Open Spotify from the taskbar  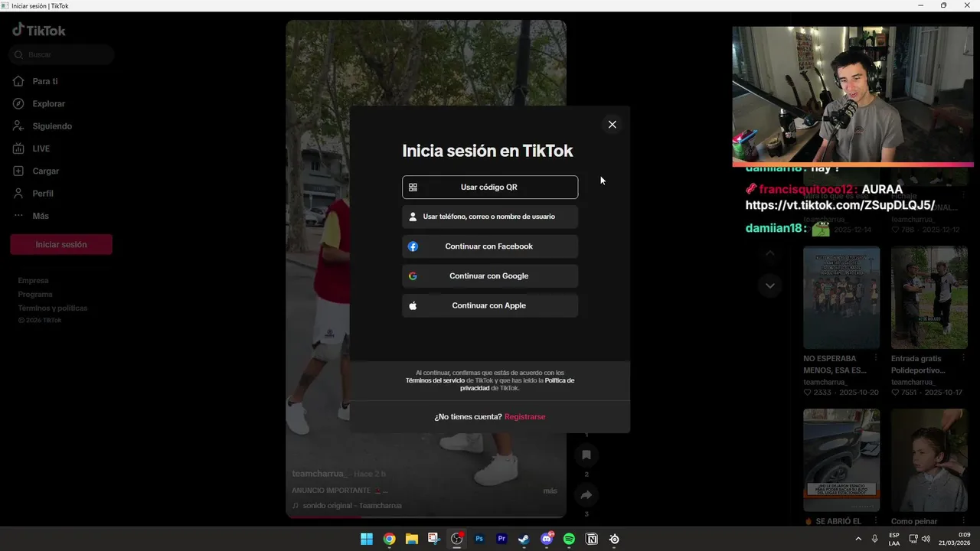pyautogui.click(x=569, y=539)
